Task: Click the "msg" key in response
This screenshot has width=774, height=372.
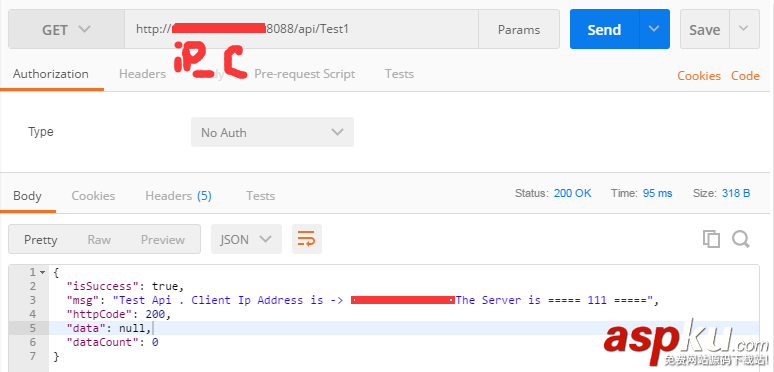Action: pyautogui.click(x=83, y=300)
